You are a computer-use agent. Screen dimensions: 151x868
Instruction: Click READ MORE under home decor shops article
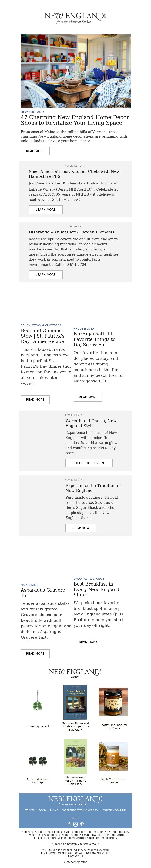tap(35, 151)
